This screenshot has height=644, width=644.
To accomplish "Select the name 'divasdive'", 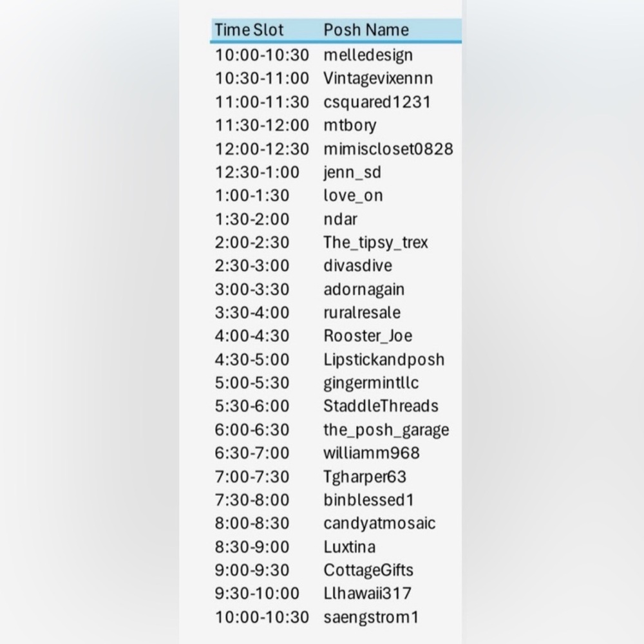I will coord(357,266).
